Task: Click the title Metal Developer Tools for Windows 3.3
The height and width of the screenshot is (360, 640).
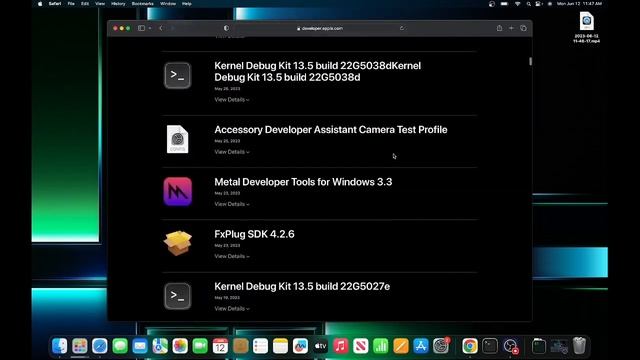Action: click(303, 182)
